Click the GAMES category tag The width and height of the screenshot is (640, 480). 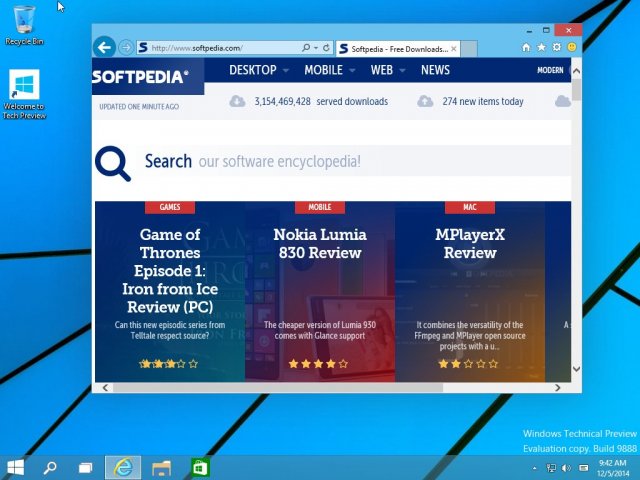click(170, 207)
